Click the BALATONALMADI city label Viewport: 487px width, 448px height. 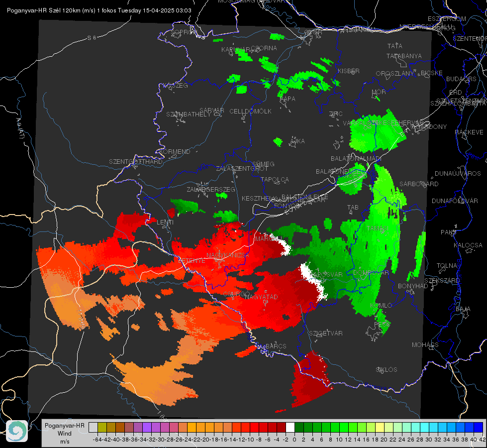click(356, 159)
